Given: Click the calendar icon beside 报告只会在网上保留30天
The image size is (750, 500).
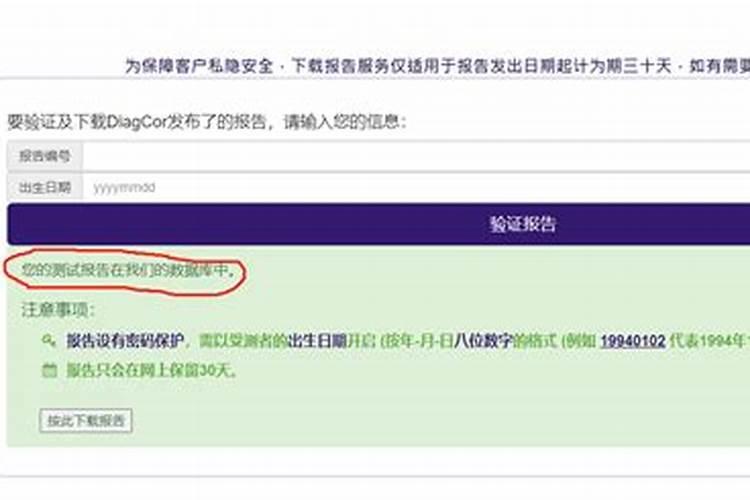Looking at the screenshot, I should coord(49,370).
